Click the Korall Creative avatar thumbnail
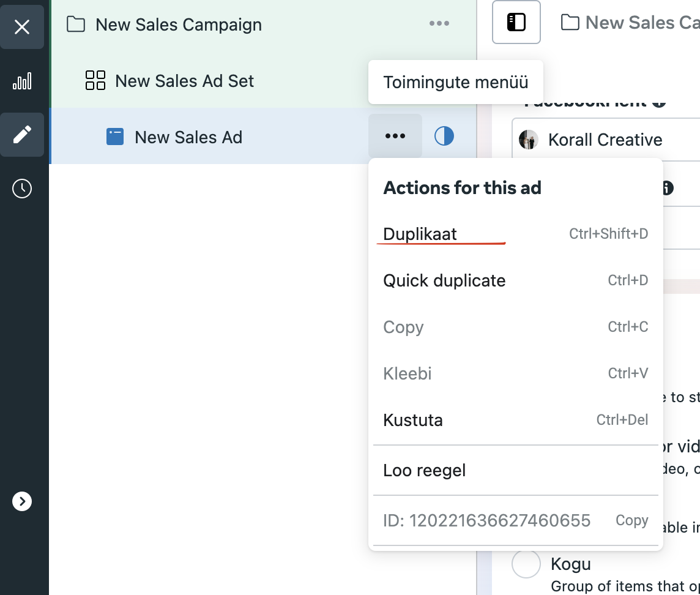This screenshot has width=700, height=595. click(528, 140)
